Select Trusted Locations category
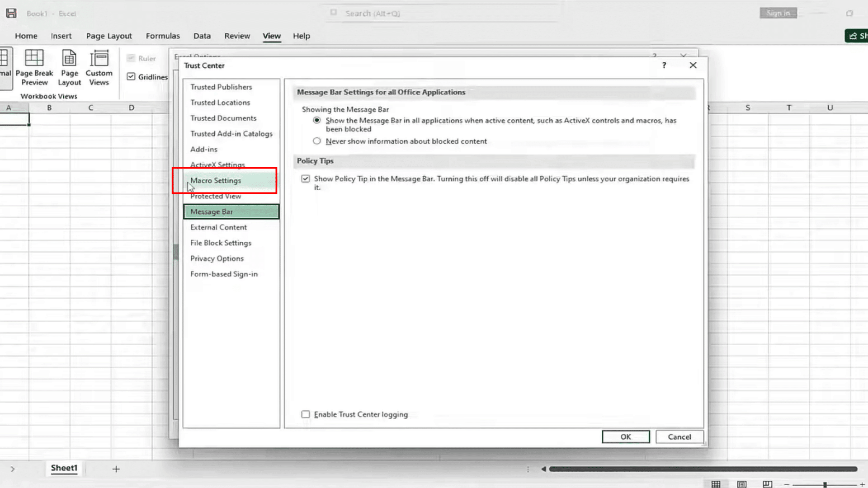Viewport: 868px width, 488px height. coord(231,103)
